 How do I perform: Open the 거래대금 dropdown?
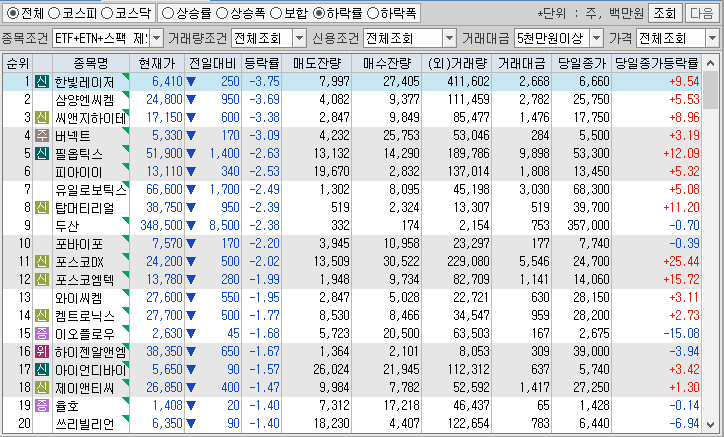pos(597,38)
